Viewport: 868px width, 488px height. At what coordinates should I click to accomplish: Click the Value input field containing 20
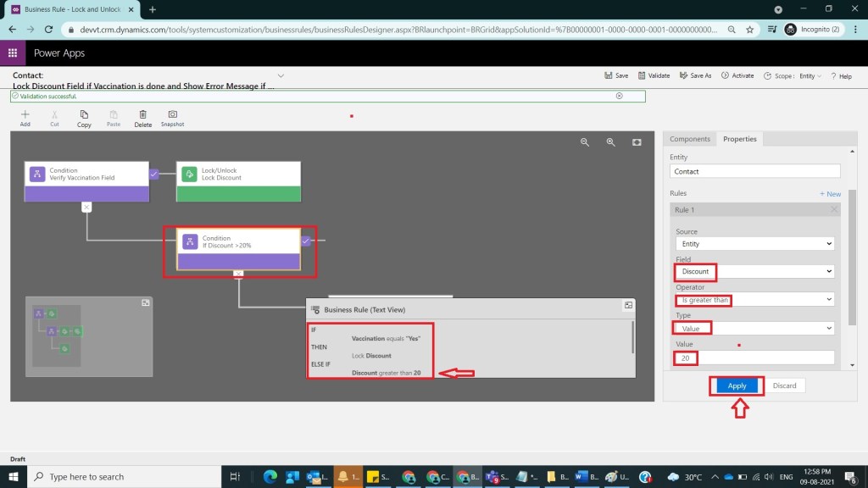(x=754, y=358)
